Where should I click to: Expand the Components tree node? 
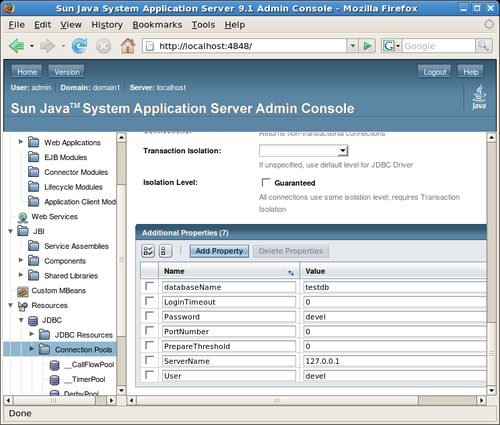[x=21, y=259]
